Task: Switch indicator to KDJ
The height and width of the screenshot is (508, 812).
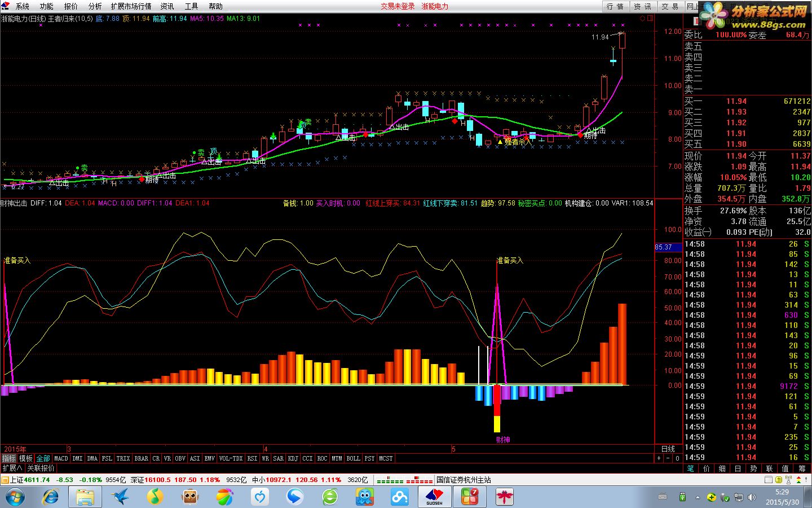Action: click(x=293, y=458)
